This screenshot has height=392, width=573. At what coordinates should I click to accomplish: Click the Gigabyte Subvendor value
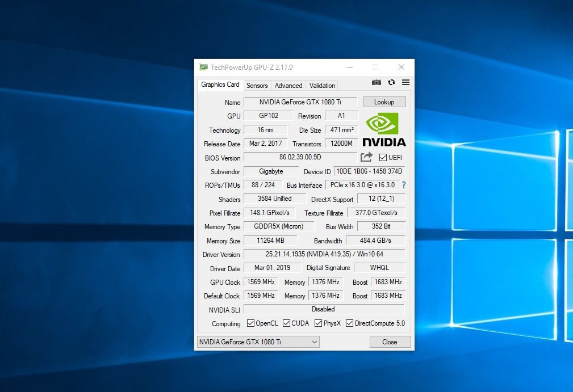click(x=271, y=171)
